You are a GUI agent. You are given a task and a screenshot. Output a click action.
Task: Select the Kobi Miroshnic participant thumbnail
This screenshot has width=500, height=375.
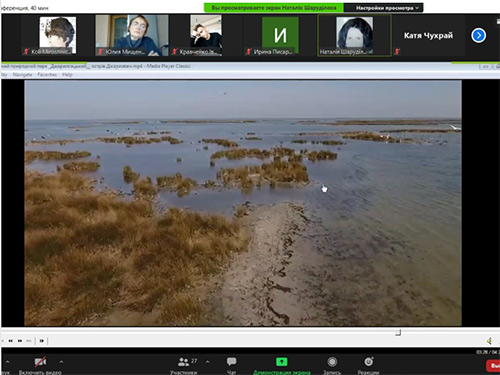tap(57, 36)
